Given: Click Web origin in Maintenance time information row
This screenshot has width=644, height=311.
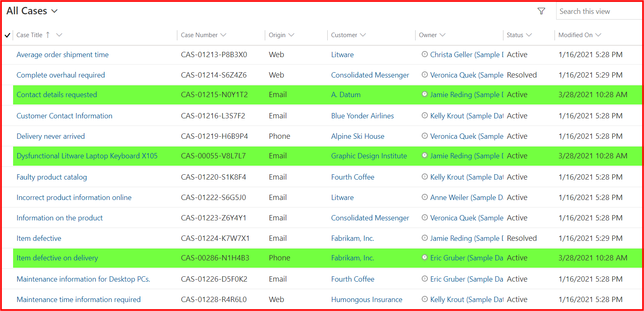Looking at the screenshot, I should coord(276,300).
